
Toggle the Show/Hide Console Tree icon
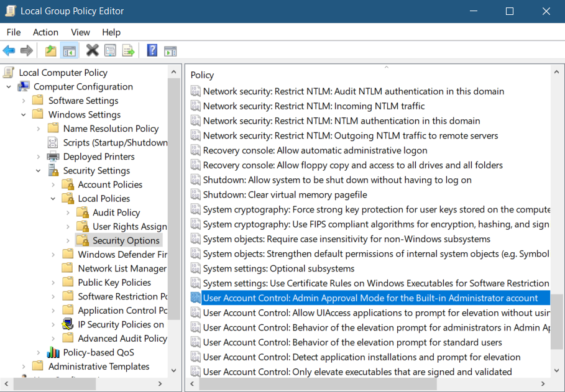70,50
